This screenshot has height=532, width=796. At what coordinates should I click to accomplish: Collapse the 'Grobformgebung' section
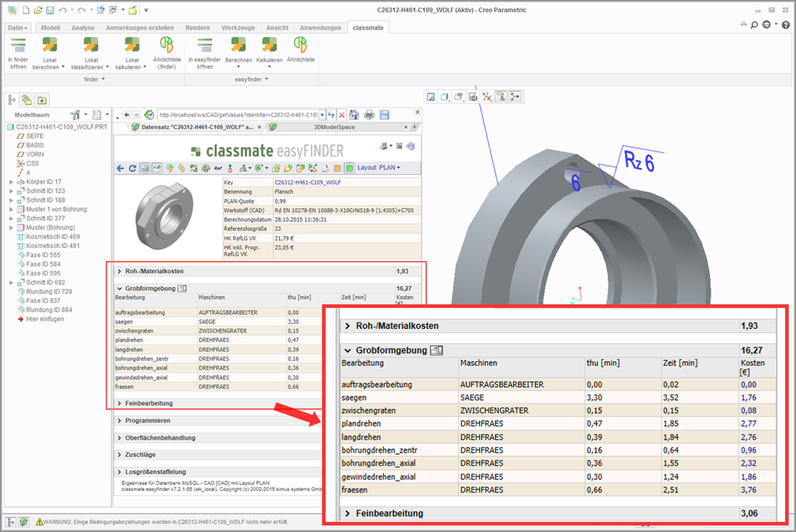(x=119, y=289)
